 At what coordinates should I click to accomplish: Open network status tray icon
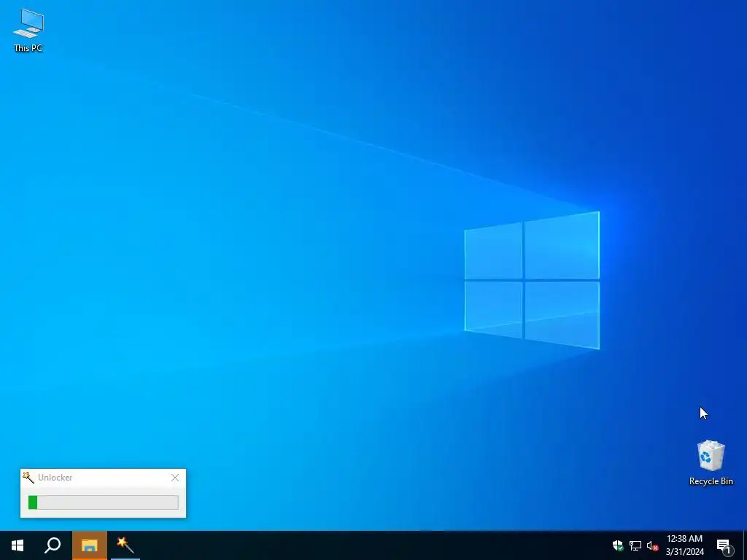pyautogui.click(x=635, y=545)
